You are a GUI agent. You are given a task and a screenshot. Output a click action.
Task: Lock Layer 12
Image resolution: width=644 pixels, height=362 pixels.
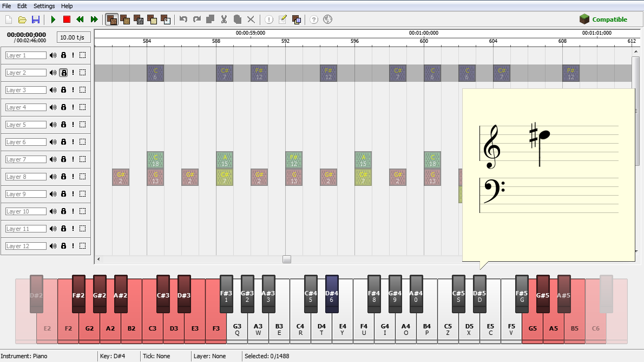click(64, 246)
